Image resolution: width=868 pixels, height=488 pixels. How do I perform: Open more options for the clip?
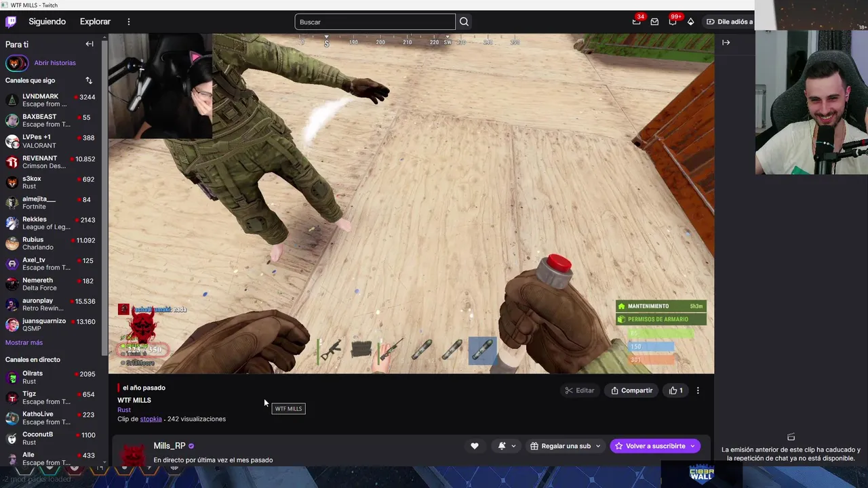pos(698,390)
